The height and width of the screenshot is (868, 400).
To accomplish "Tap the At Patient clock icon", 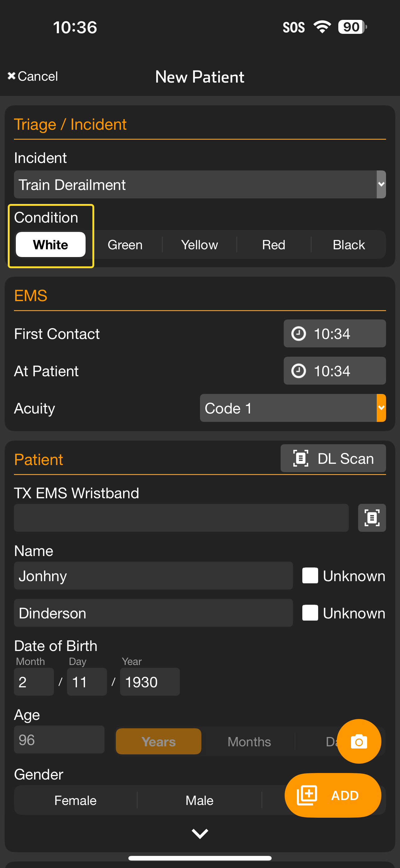I will [298, 371].
